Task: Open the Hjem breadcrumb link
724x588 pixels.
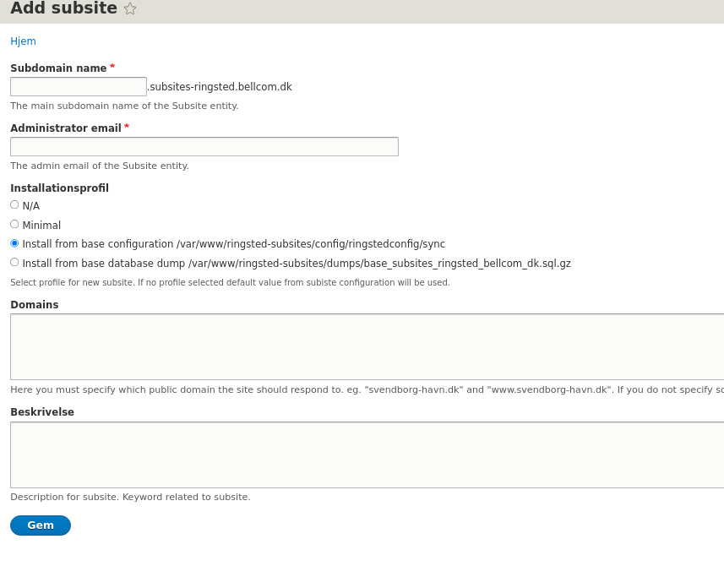Action: pyautogui.click(x=23, y=41)
